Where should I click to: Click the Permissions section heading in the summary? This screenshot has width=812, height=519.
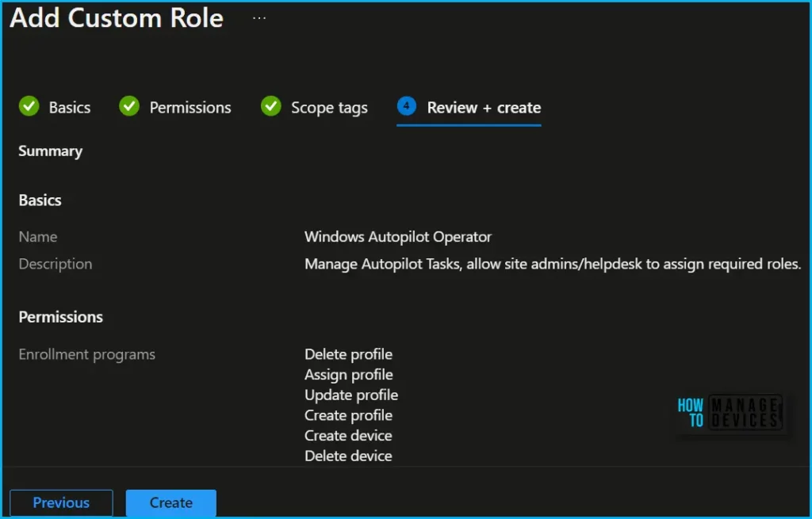click(60, 317)
